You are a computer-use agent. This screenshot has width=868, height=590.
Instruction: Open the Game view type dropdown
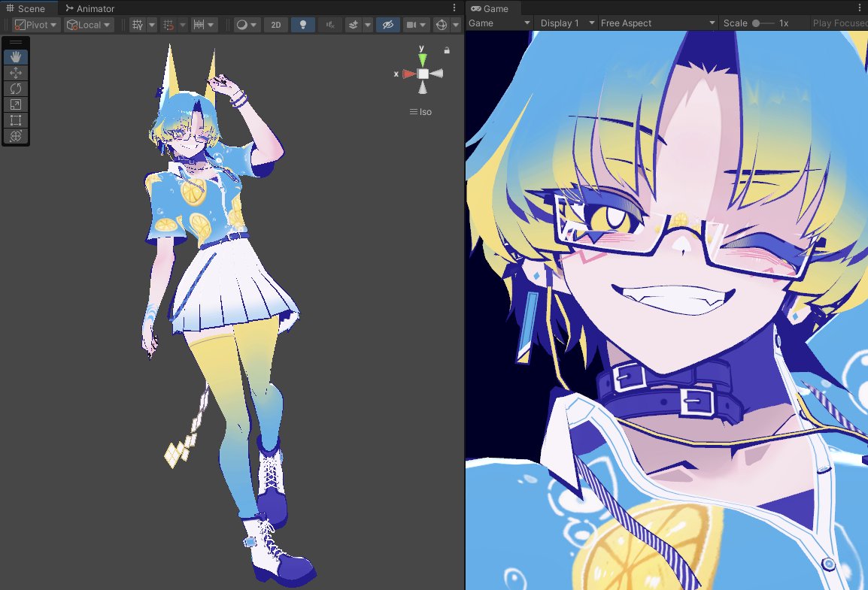click(499, 23)
